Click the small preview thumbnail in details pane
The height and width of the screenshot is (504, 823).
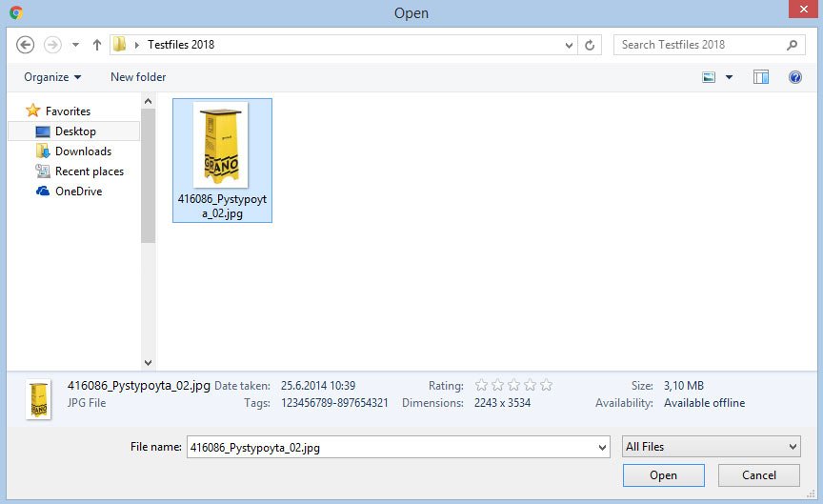click(x=39, y=399)
